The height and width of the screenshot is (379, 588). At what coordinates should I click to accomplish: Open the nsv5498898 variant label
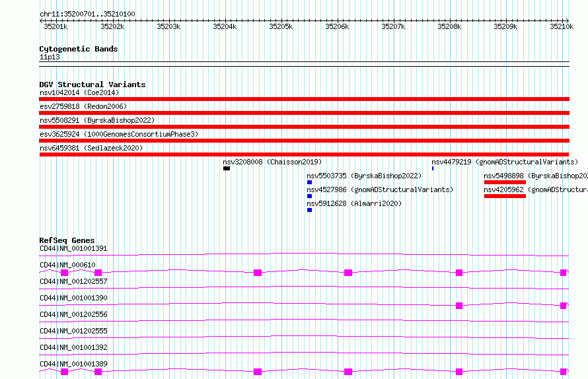(536, 176)
